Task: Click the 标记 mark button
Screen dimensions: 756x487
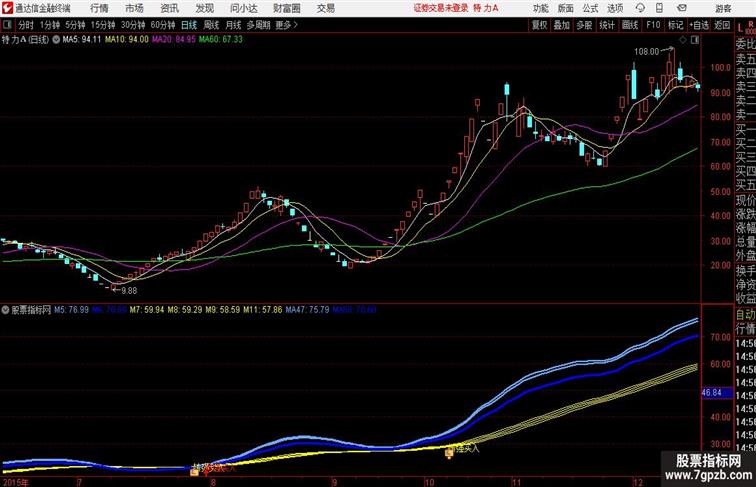Action: [675, 25]
